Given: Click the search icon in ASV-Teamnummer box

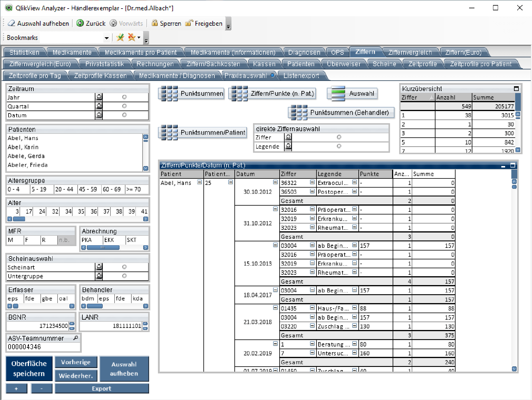Looking at the screenshot, I should pyautogui.click(x=76, y=338).
